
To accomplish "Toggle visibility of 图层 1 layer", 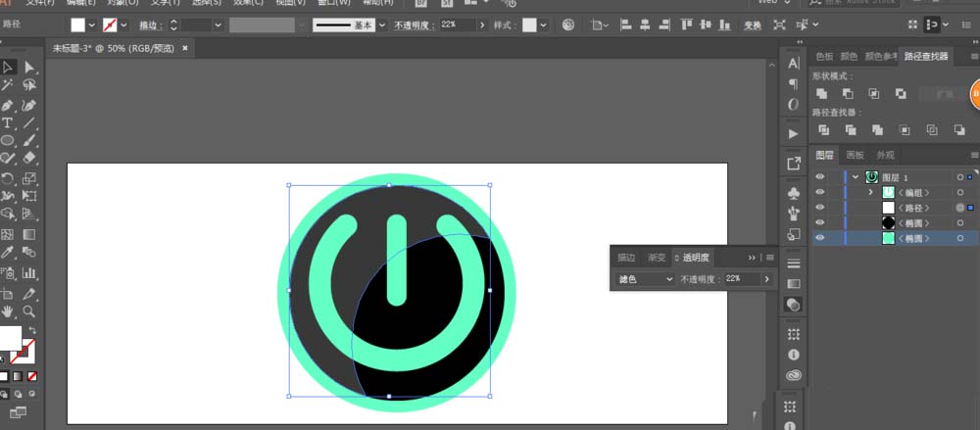I will coord(820,177).
